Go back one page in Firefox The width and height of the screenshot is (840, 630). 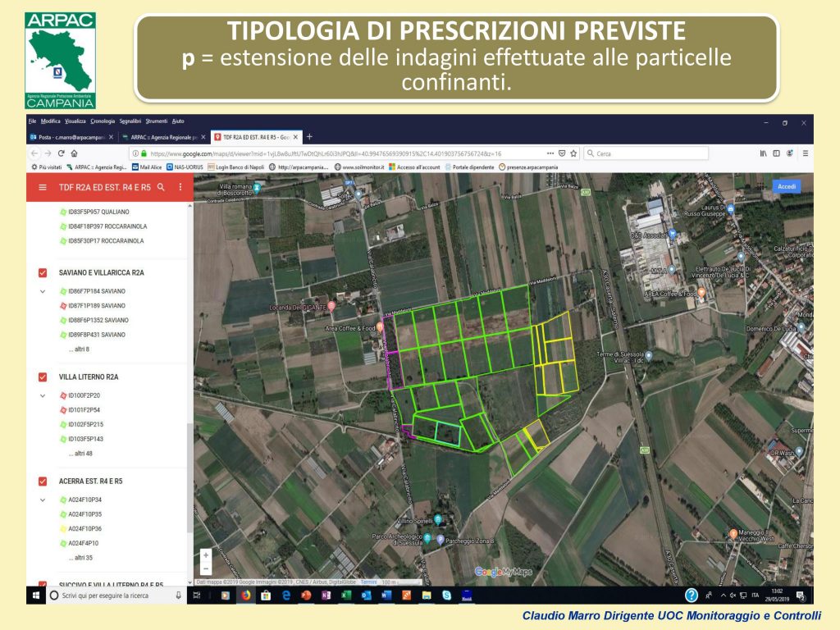(34, 153)
